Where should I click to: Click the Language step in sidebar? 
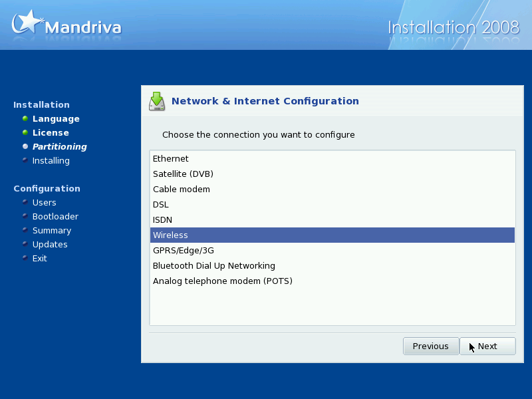[x=56, y=119]
